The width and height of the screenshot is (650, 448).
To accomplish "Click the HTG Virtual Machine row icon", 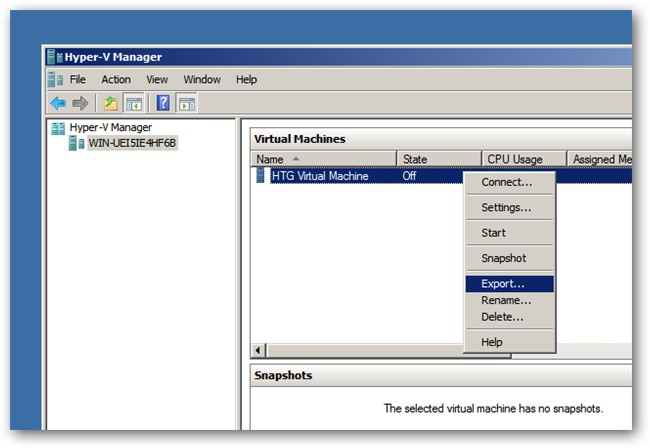I will pyautogui.click(x=261, y=175).
